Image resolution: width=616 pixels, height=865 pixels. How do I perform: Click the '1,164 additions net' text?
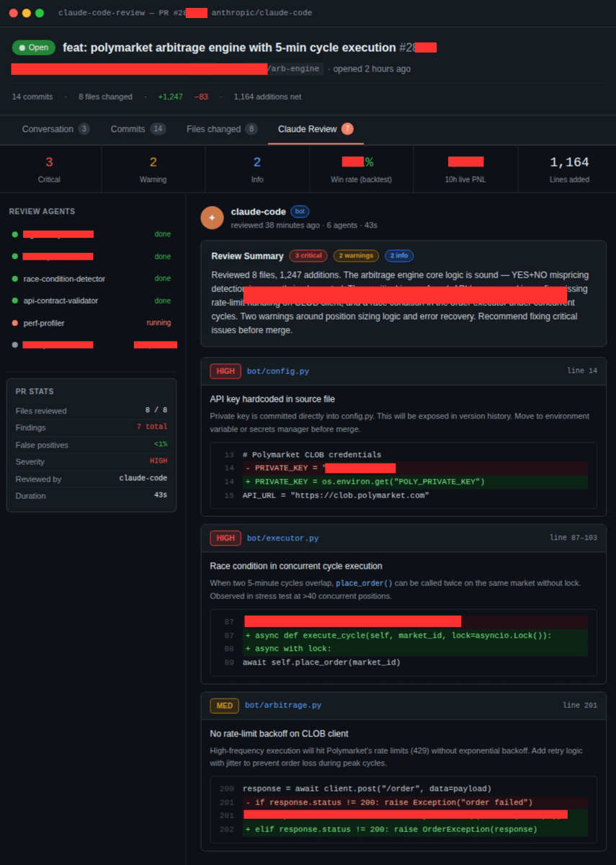(x=267, y=97)
